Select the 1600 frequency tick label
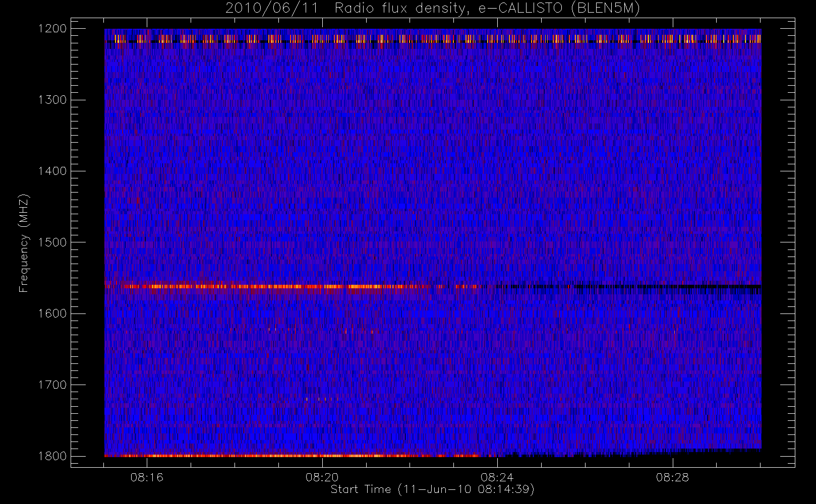This screenshot has width=816, height=504. (x=52, y=313)
